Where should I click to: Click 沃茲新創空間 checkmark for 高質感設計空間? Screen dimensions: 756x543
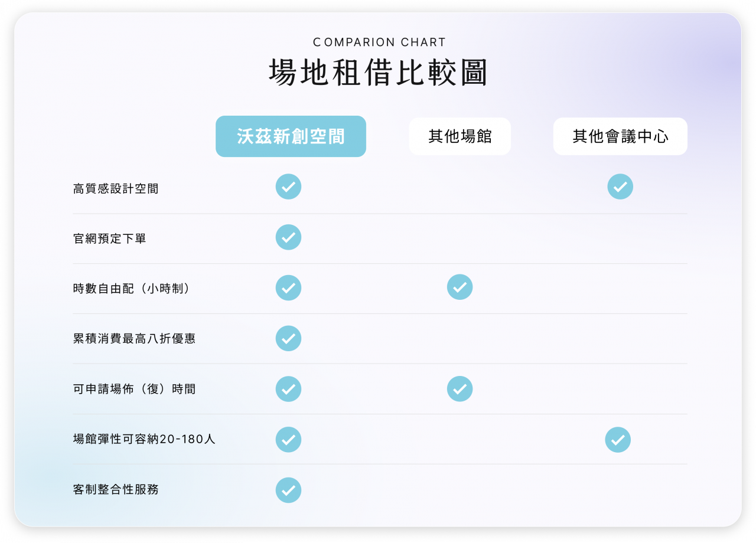click(288, 187)
